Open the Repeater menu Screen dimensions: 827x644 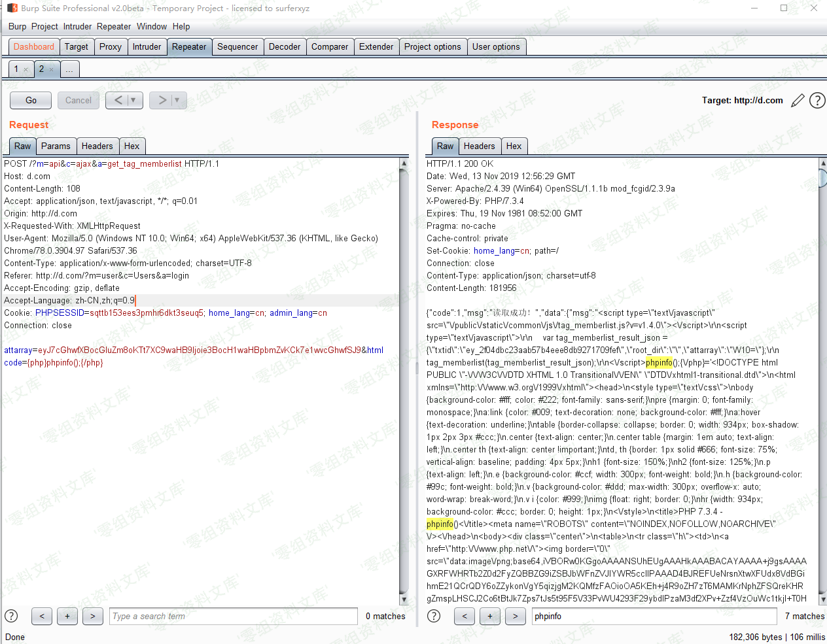coord(114,27)
